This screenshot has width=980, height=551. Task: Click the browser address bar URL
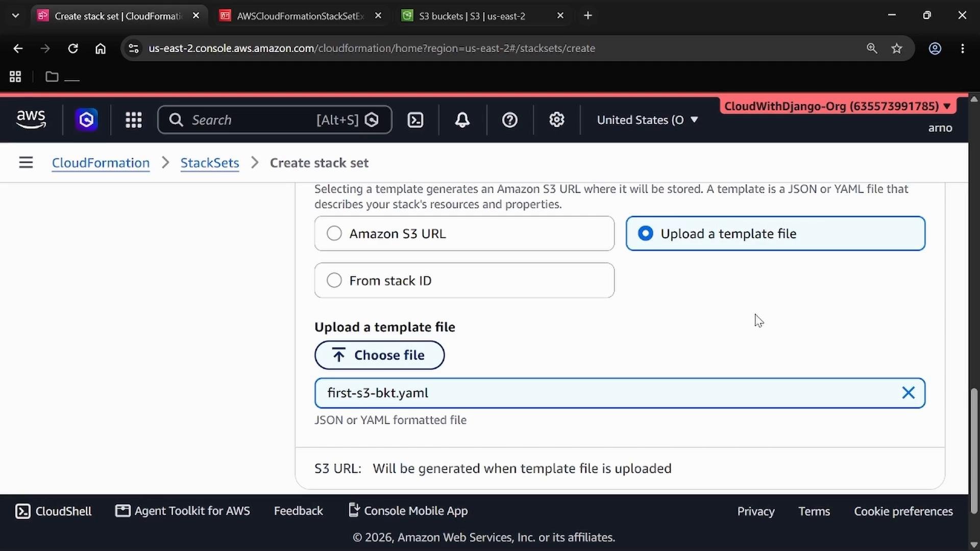372,48
